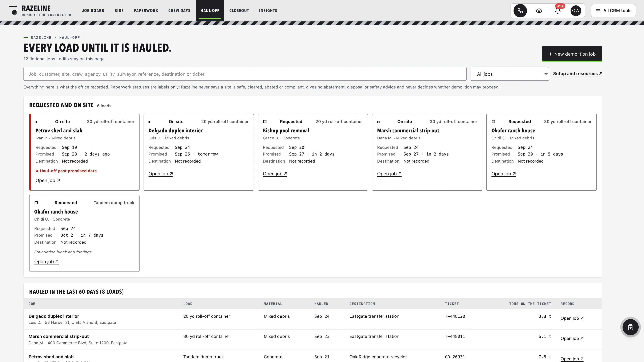Image resolution: width=644 pixels, height=362 pixels.
Task: Click Delgado duplex interior in hauled table
Action: pos(54,316)
